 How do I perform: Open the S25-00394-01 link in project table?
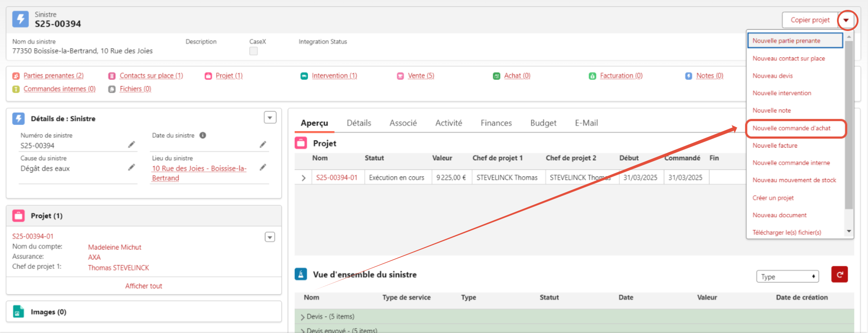pyautogui.click(x=337, y=178)
